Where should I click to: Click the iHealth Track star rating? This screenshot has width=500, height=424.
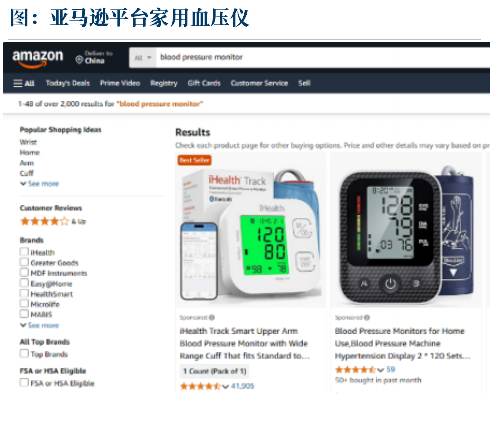coord(200,386)
